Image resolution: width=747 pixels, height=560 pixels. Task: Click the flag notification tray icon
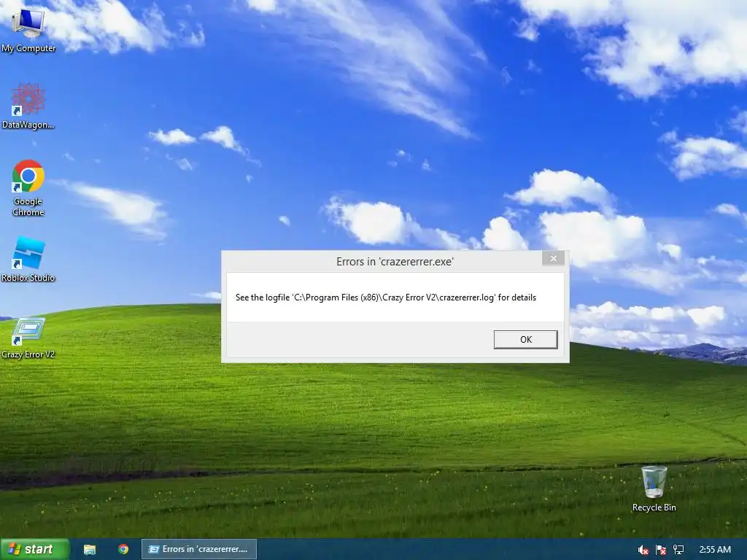661,550
